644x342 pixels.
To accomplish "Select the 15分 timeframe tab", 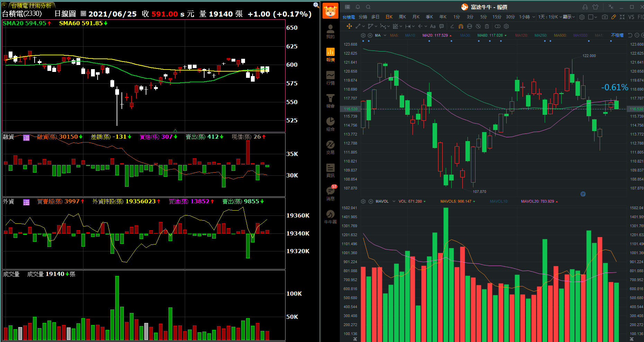I will click(497, 17).
